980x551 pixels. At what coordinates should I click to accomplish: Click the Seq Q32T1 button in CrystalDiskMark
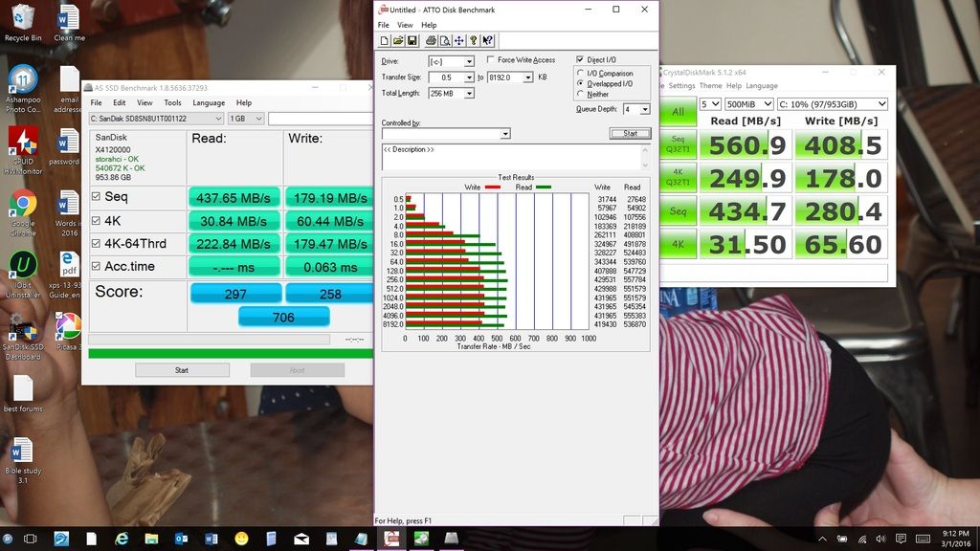click(679, 144)
